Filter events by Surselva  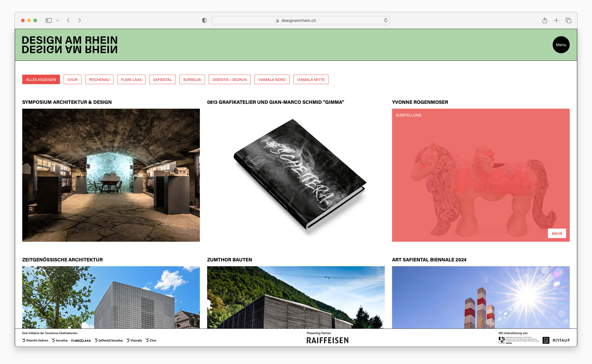pyautogui.click(x=192, y=79)
